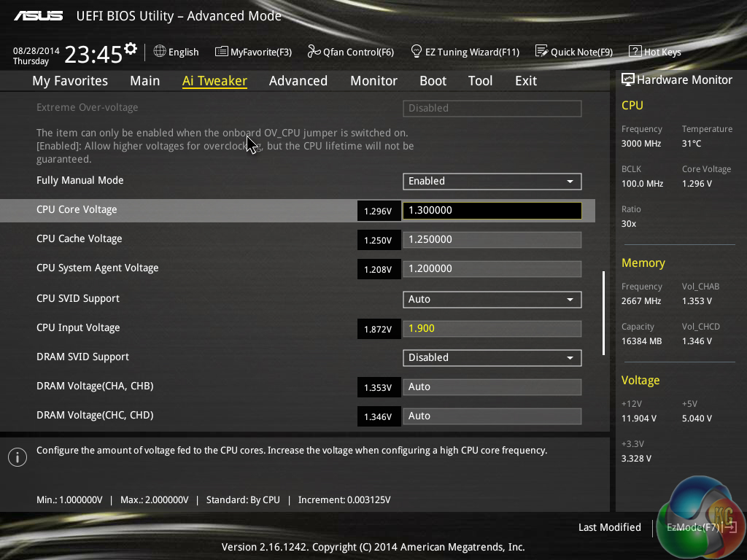Click the info icon in help panel
Viewport: 747px width, 560px height.
(x=17, y=456)
